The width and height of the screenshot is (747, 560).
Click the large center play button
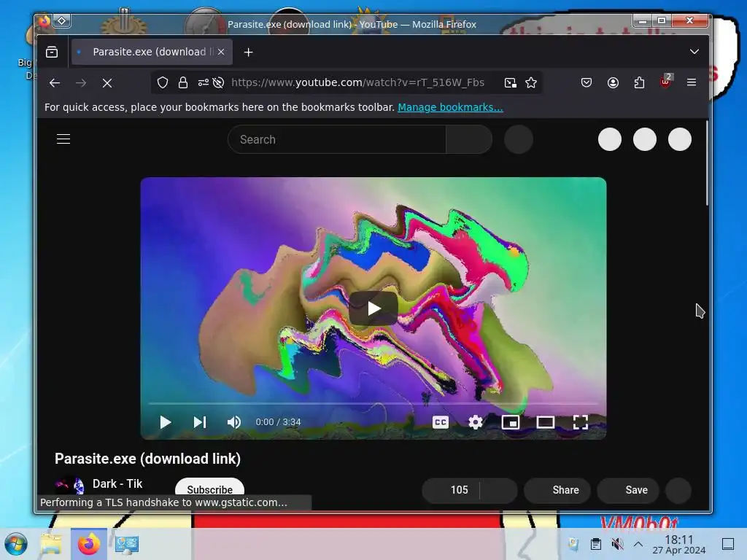click(x=373, y=308)
